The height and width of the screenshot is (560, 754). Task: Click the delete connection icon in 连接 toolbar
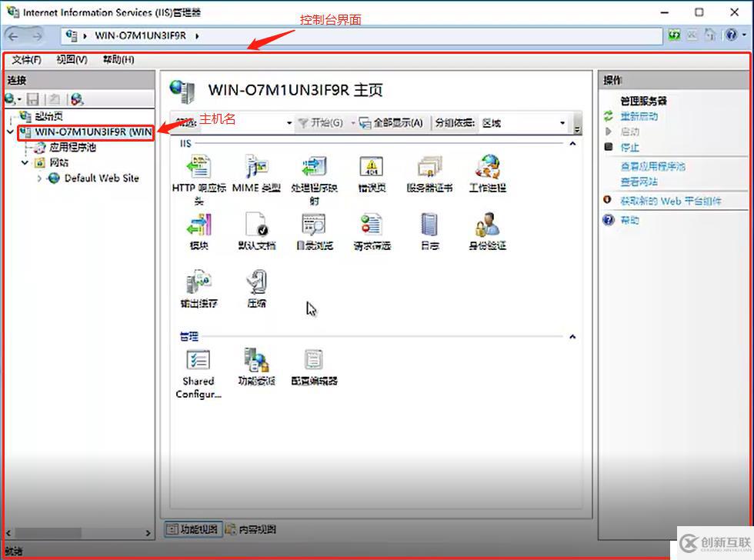(77, 99)
